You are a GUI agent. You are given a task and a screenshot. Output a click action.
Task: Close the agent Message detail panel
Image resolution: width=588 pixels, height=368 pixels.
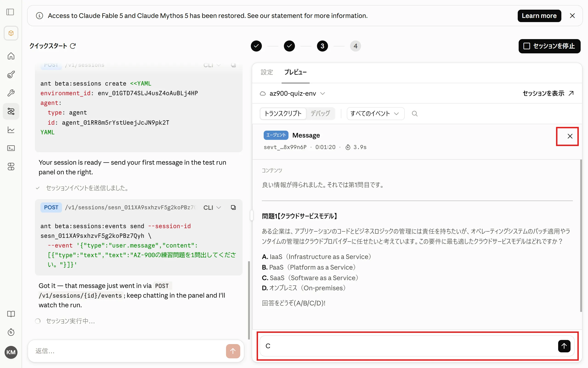click(x=570, y=136)
